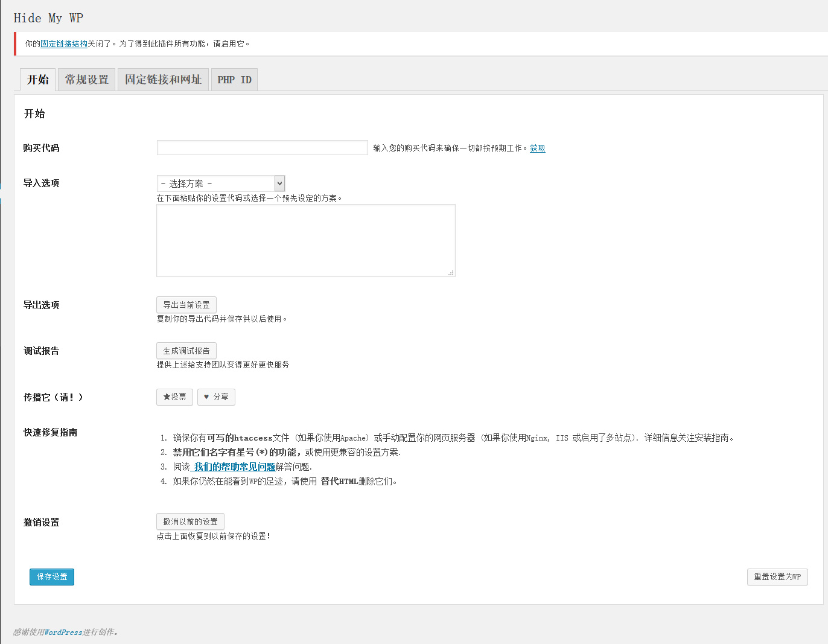Click the 生成调试报告 button
828x644 pixels.
tap(186, 351)
